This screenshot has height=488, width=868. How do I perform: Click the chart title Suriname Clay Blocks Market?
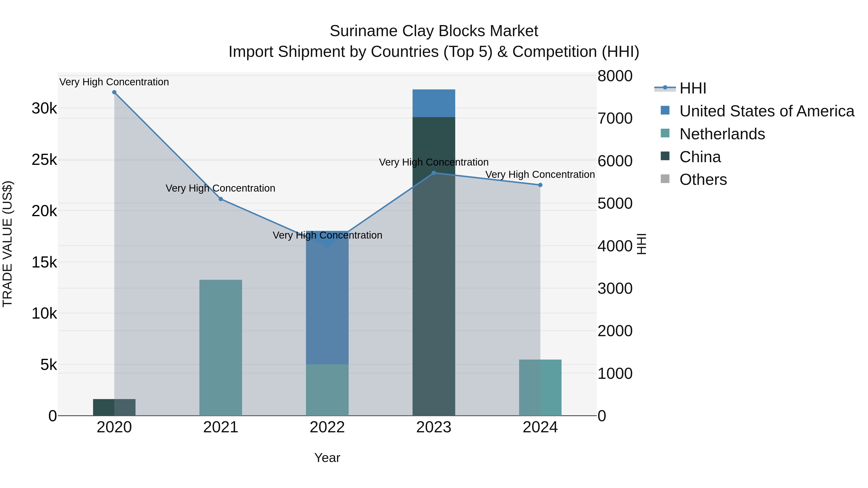coord(434,31)
